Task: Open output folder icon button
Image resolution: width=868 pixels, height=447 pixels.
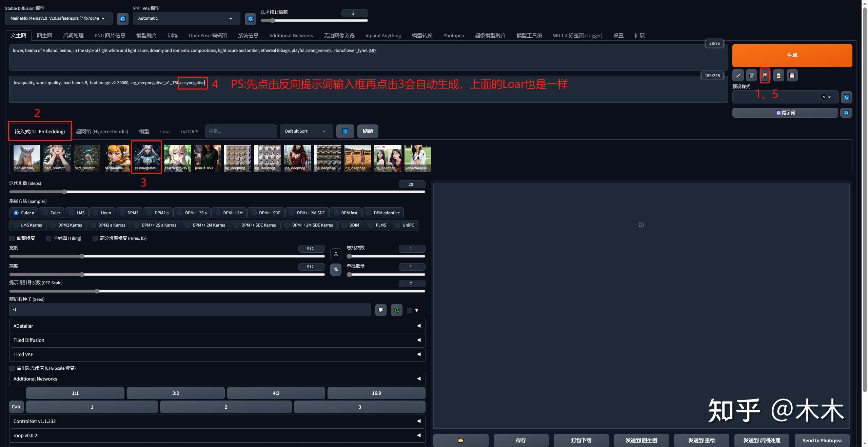Action: coord(461,440)
